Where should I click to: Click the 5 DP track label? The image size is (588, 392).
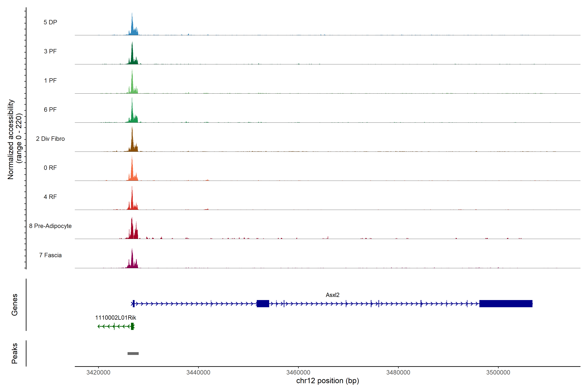pos(50,22)
